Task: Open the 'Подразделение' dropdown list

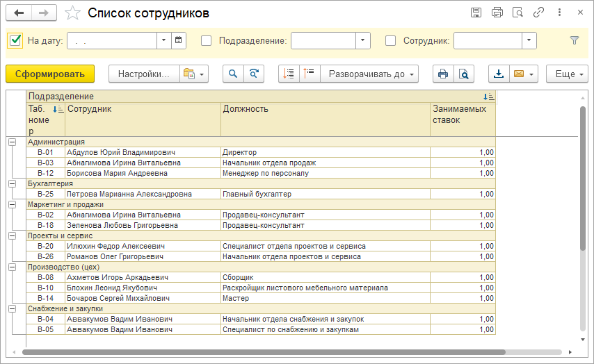Action: (x=363, y=40)
